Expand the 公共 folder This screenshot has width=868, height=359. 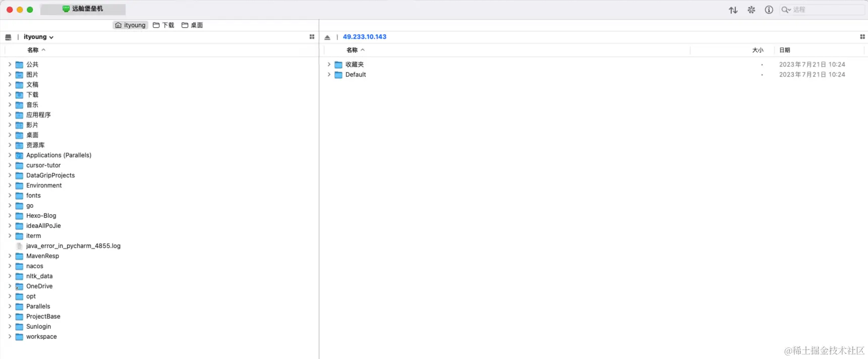click(10, 65)
